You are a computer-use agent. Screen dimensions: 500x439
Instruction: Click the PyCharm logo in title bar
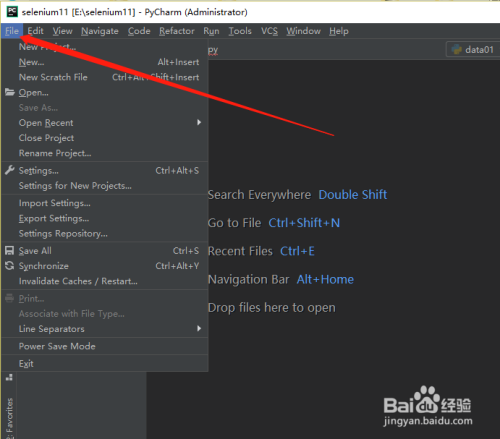12,12
